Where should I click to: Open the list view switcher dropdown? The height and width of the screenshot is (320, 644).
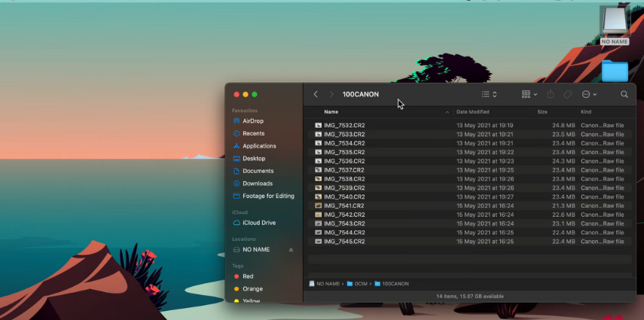click(x=489, y=94)
